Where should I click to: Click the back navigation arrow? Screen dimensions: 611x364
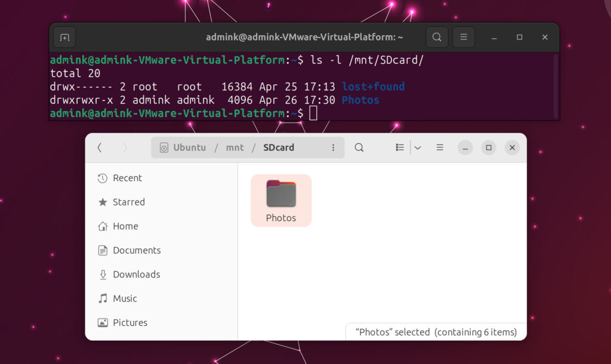point(99,147)
